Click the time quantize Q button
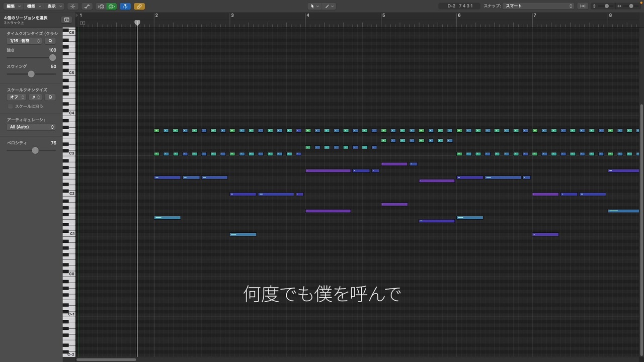 [50, 41]
